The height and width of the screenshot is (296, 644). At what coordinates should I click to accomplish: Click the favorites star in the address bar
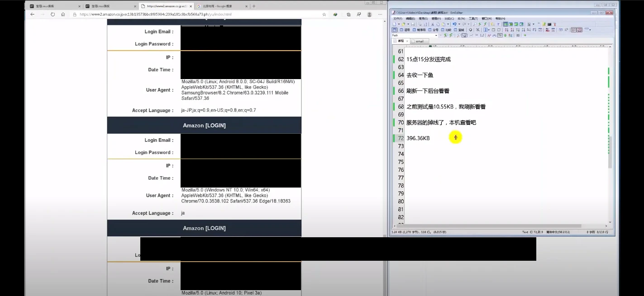324,14
